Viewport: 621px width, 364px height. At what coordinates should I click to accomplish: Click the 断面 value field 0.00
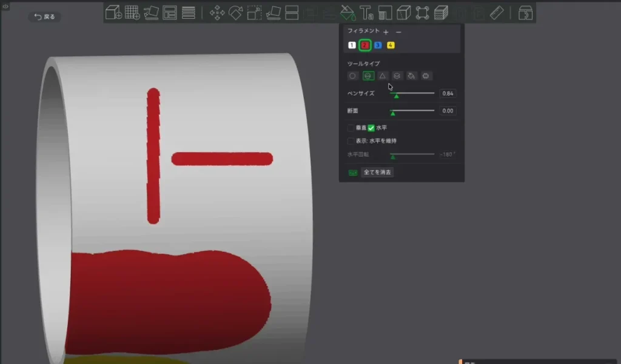tap(448, 111)
